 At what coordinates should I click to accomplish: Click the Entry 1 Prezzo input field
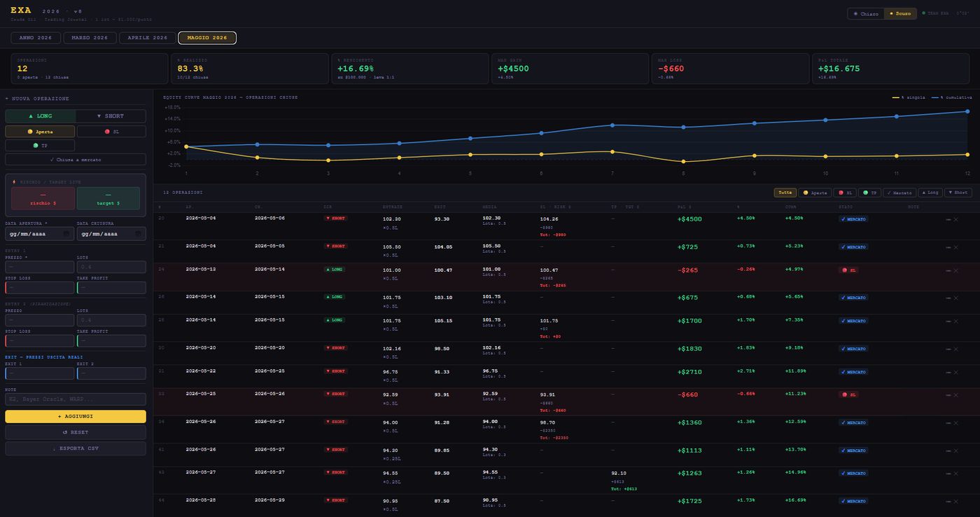coord(40,267)
